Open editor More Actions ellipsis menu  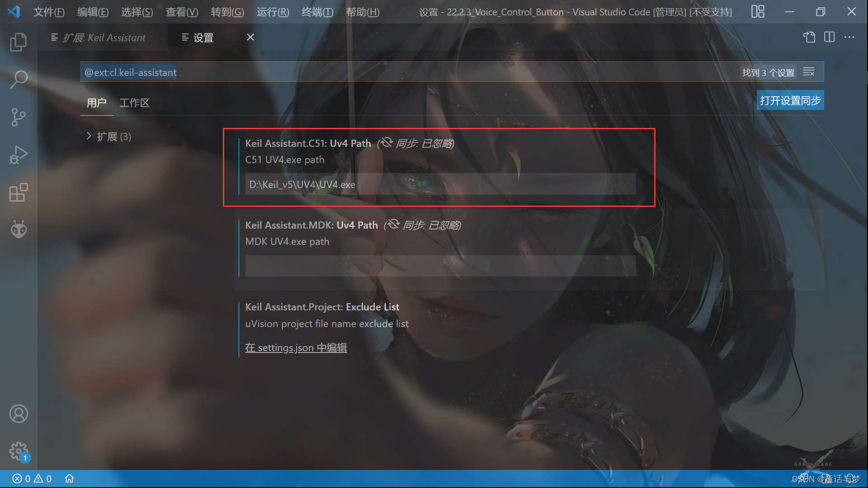[x=849, y=37]
